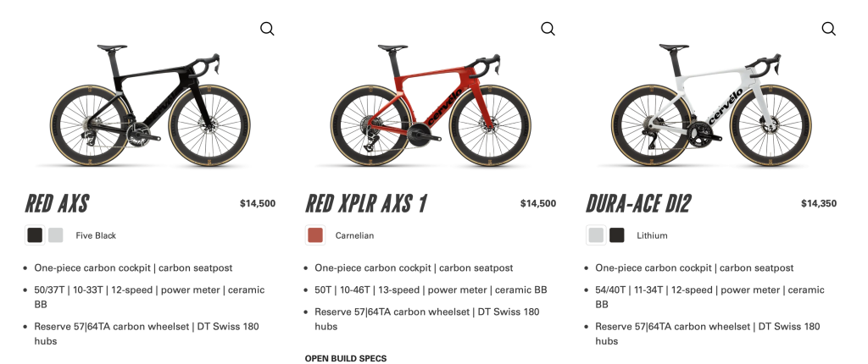The width and height of the screenshot is (868, 364).
Task: Click the OPEN BUILD SPECS link
Action: [346, 358]
